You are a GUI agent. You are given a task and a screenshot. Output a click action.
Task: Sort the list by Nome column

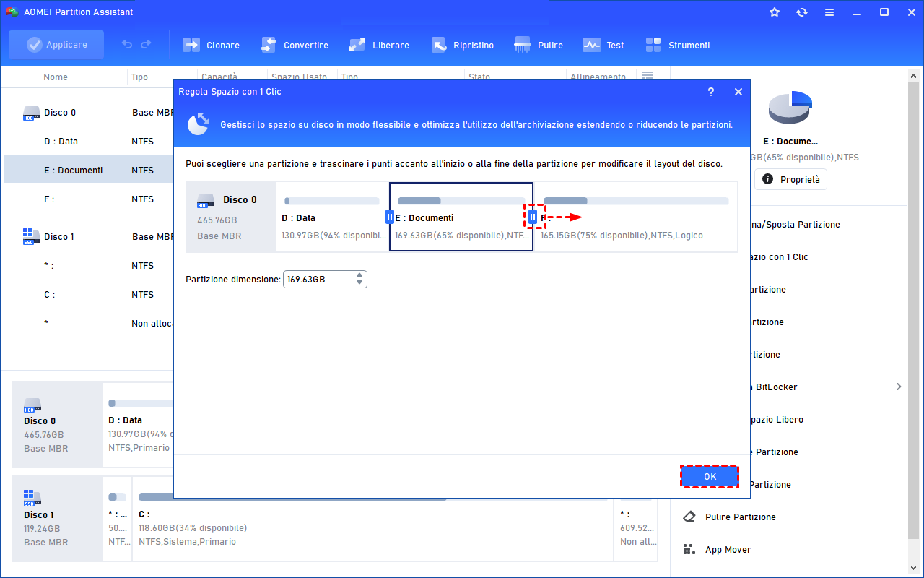click(x=56, y=77)
